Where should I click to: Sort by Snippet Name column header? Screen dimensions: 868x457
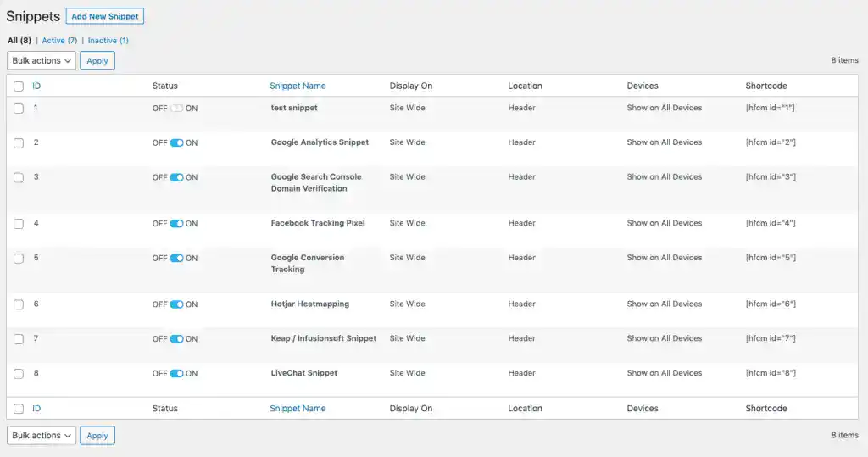click(298, 86)
